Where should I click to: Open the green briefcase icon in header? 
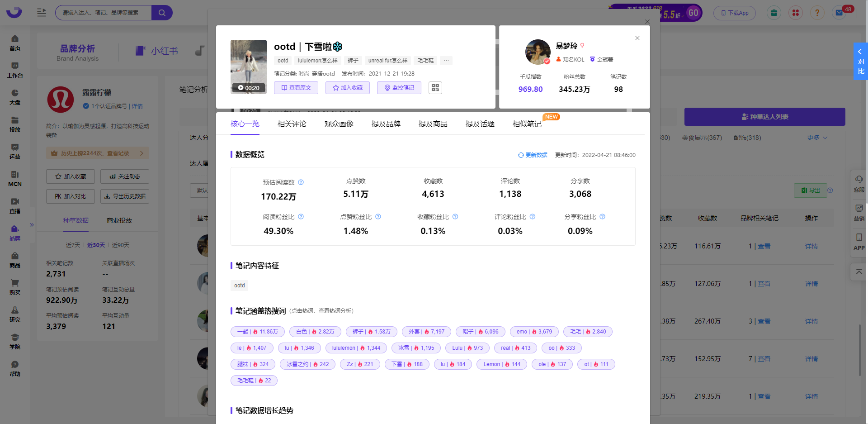774,13
